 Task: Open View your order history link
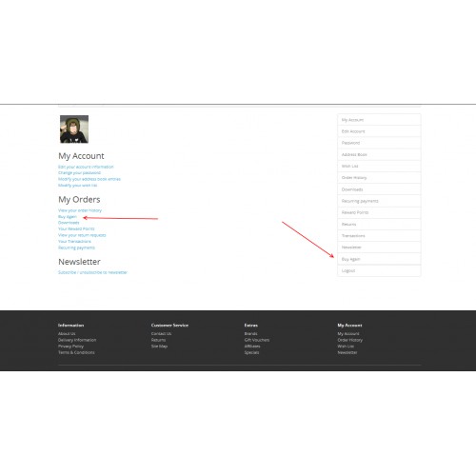80,210
